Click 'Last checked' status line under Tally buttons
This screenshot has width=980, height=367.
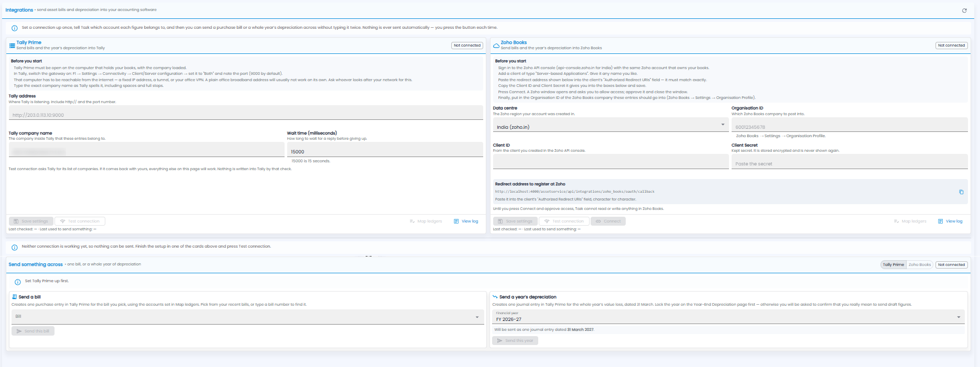tap(52, 229)
